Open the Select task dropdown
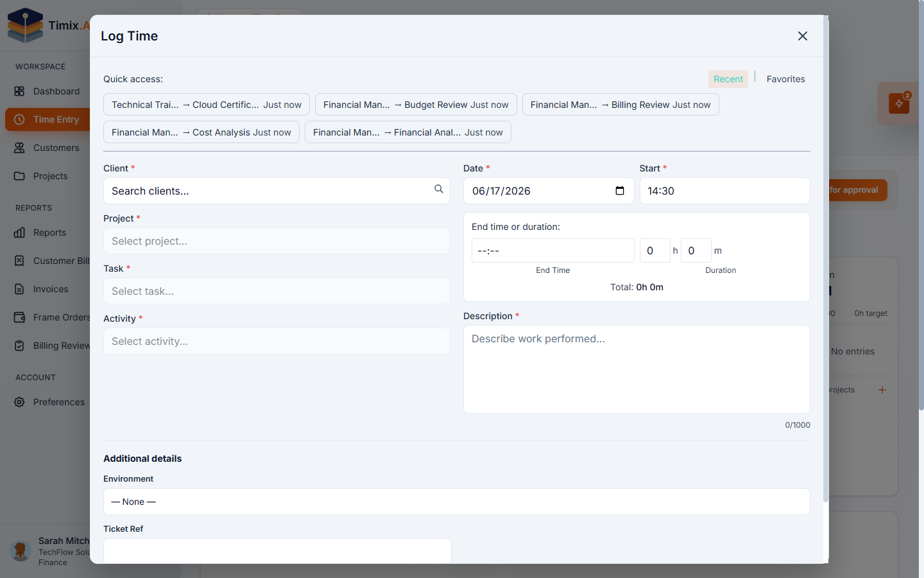 277,291
